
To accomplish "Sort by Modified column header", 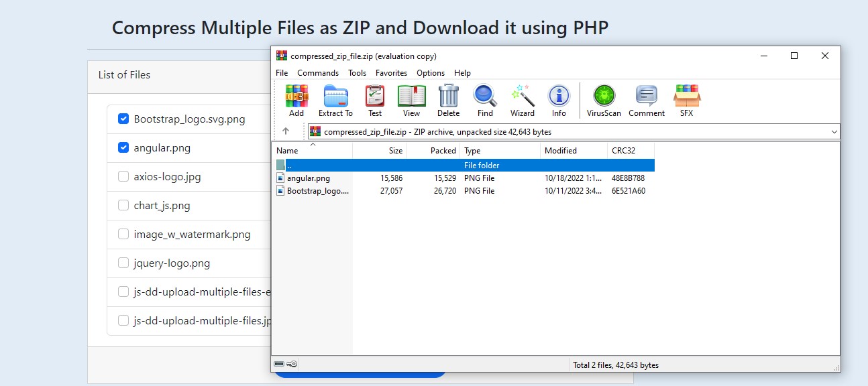I will click(x=574, y=151).
